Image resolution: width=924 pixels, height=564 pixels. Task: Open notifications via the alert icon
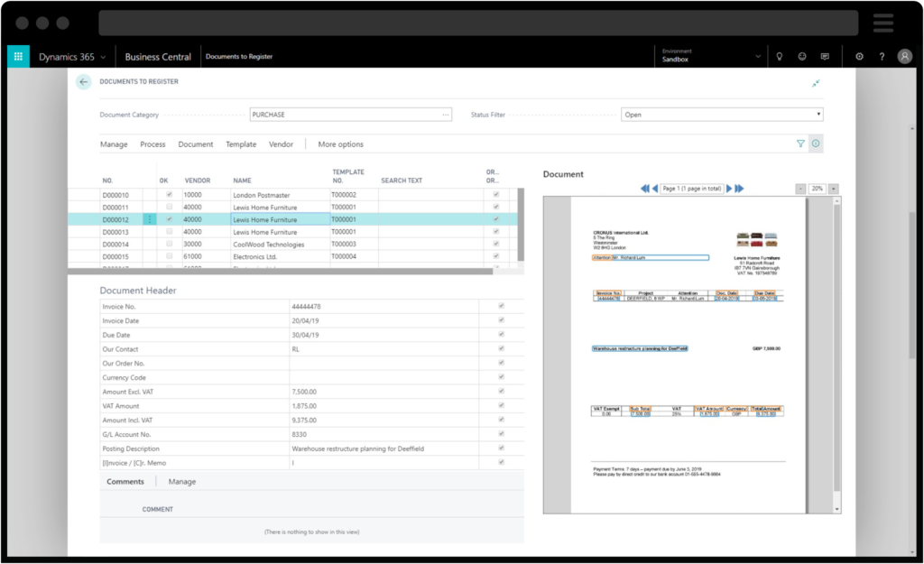tap(826, 56)
